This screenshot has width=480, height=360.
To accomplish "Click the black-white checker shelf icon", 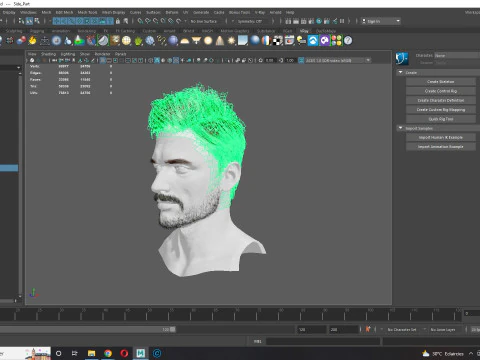I will [x=278, y=41].
